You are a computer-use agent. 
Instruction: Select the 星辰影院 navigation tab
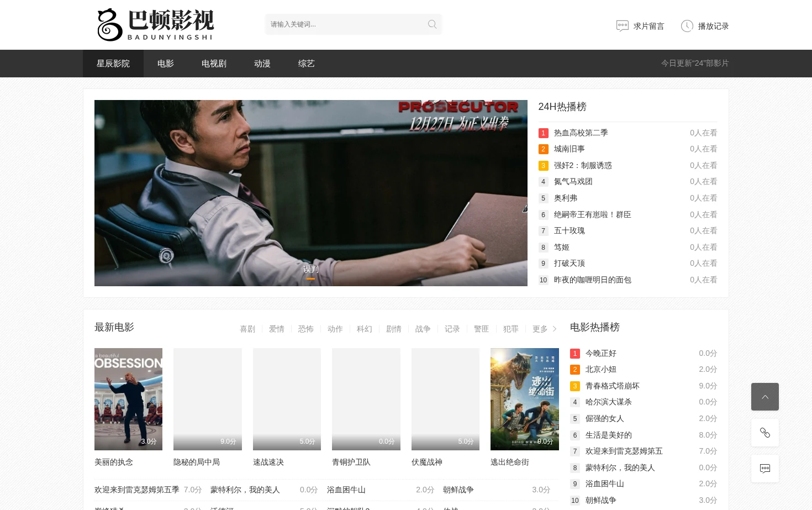point(113,64)
